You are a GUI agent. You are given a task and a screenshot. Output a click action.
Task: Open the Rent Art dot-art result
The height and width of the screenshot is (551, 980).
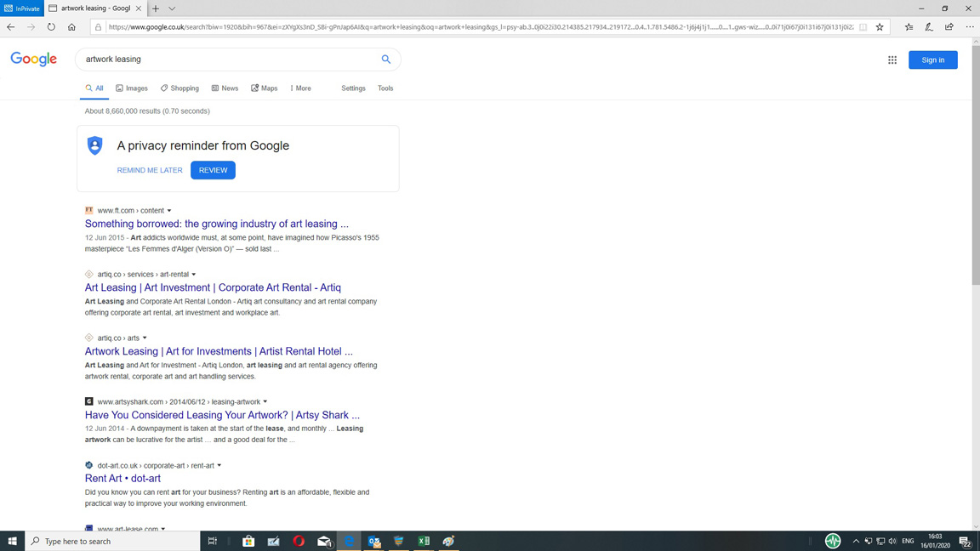122,479
